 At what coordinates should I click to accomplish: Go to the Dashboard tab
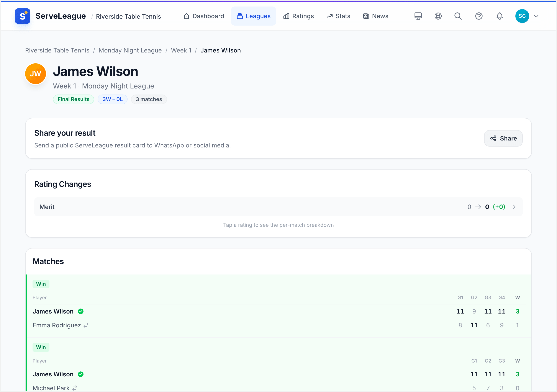point(203,16)
